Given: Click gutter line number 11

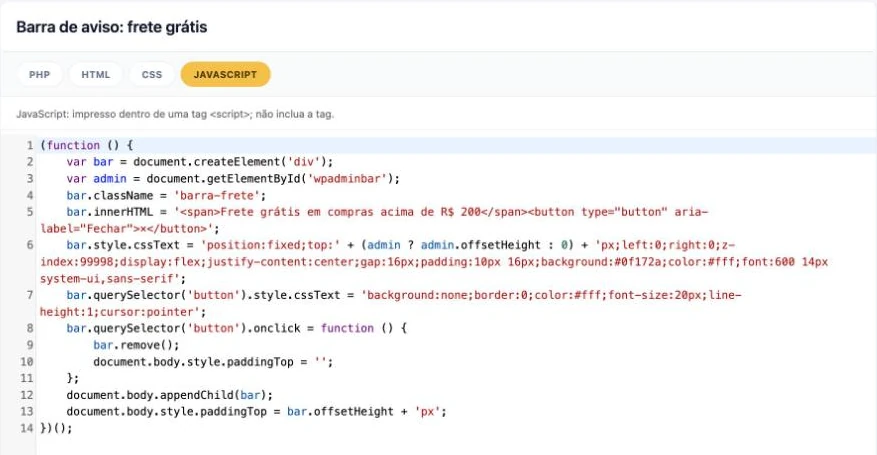Looking at the screenshot, I should pyautogui.click(x=27, y=378).
